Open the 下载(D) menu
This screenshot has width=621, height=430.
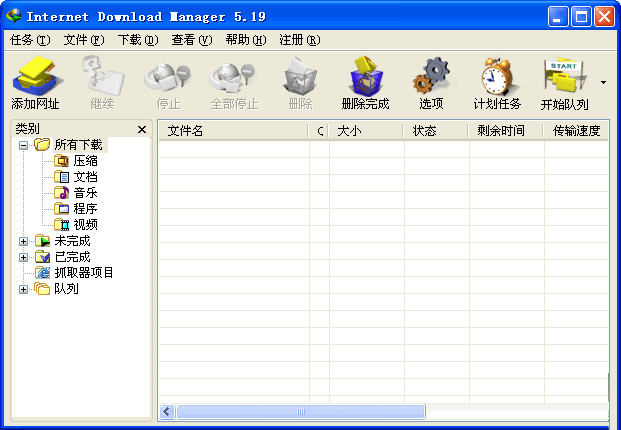138,40
